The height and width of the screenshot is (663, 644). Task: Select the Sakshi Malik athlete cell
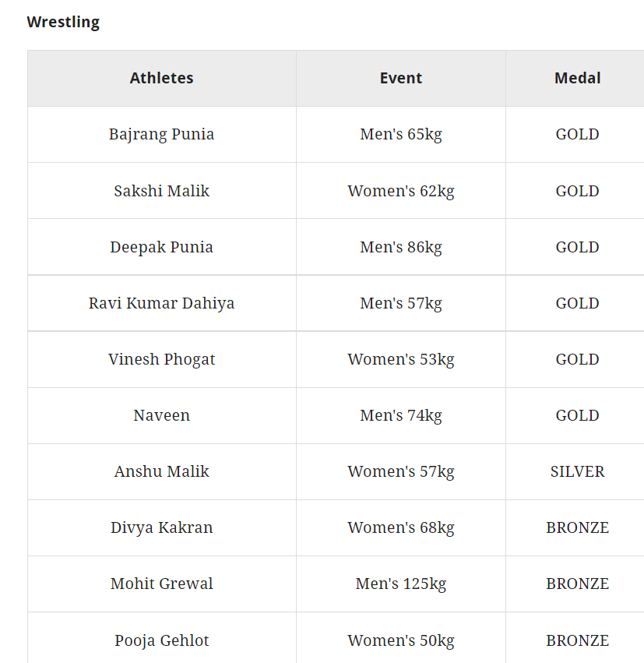coord(161,191)
